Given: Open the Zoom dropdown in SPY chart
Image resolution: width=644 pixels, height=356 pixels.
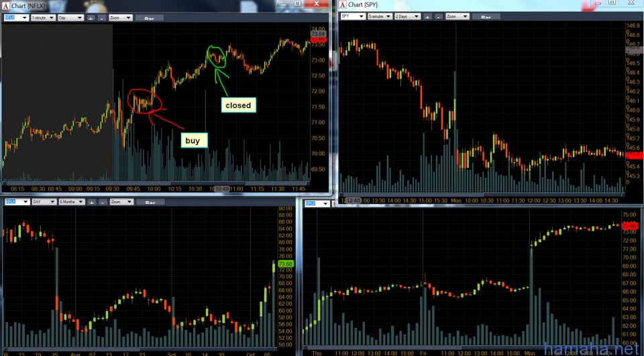Looking at the screenshot, I should point(457,16).
